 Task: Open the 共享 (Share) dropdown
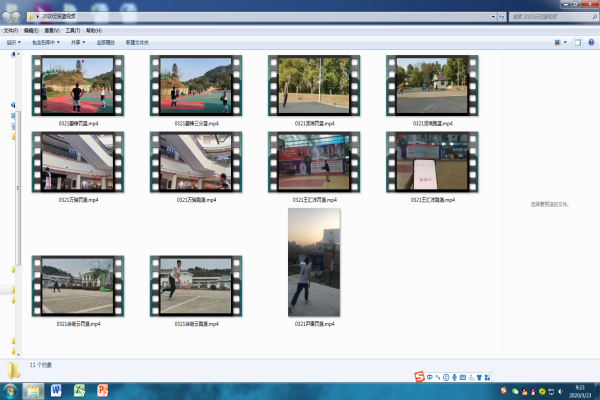[x=77, y=42]
